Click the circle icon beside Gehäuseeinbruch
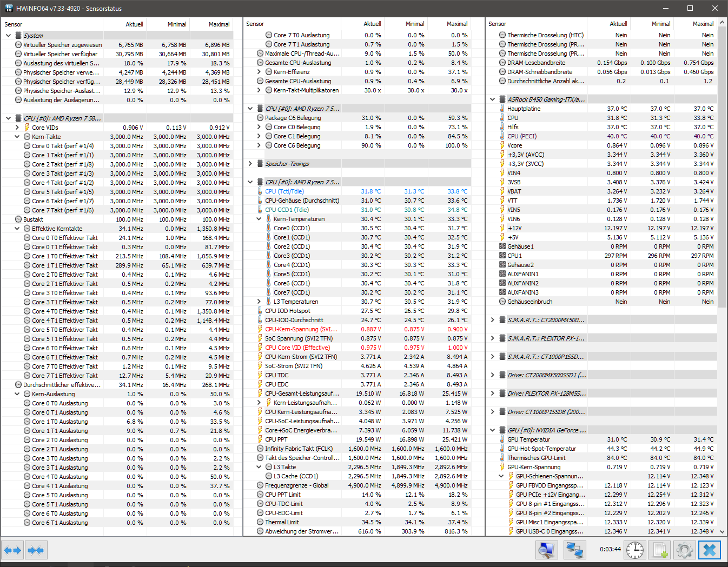The width and height of the screenshot is (728, 567). pos(502,302)
